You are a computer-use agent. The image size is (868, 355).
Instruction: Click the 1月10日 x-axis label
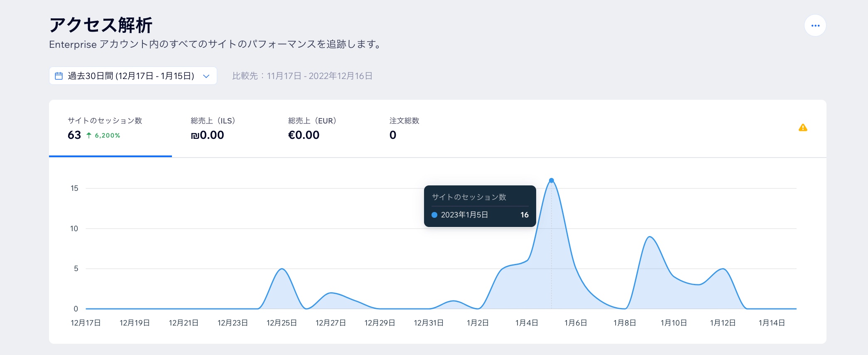pos(674,323)
